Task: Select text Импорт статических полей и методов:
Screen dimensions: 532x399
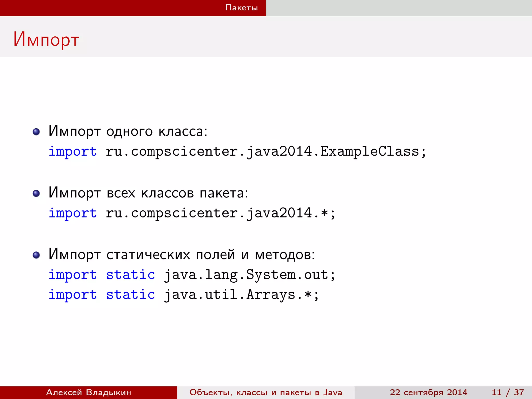Action: click(182, 254)
